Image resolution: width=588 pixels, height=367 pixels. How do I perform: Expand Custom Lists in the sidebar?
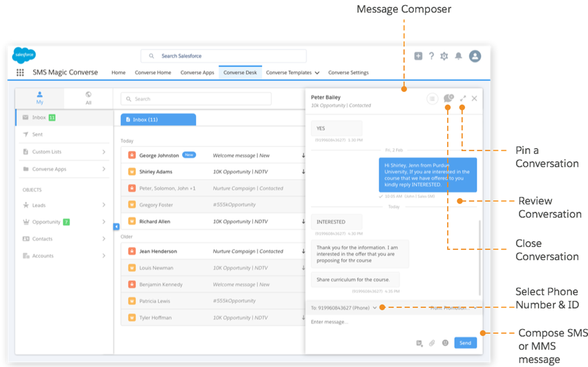click(103, 152)
